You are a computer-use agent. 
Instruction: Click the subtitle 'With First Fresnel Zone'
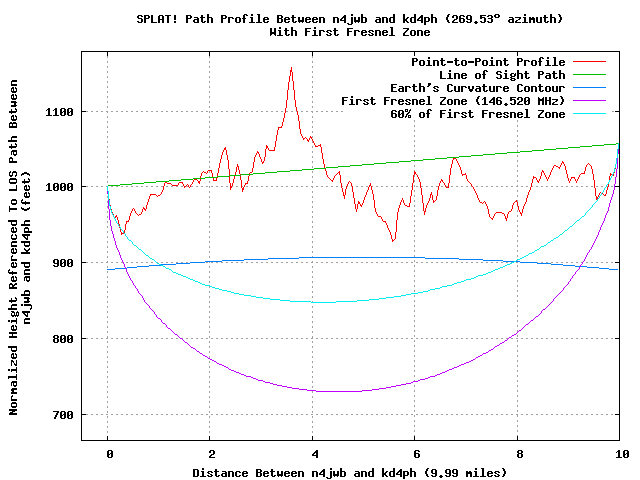(x=349, y=32)
